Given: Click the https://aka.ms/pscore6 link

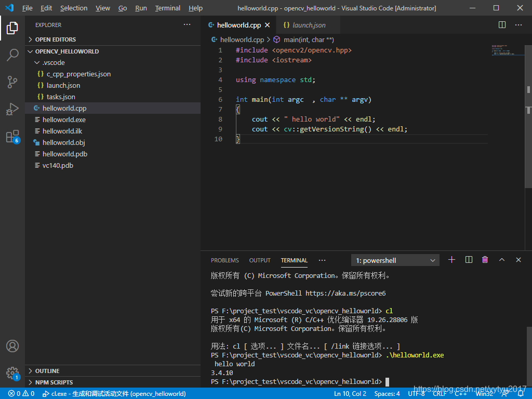Looking at the screenshot, I should coord(345,293).
